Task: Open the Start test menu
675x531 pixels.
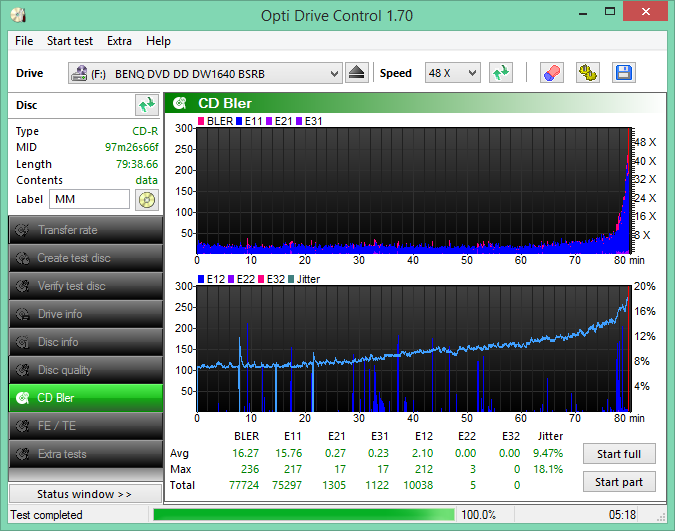Action: pos(70,41)
